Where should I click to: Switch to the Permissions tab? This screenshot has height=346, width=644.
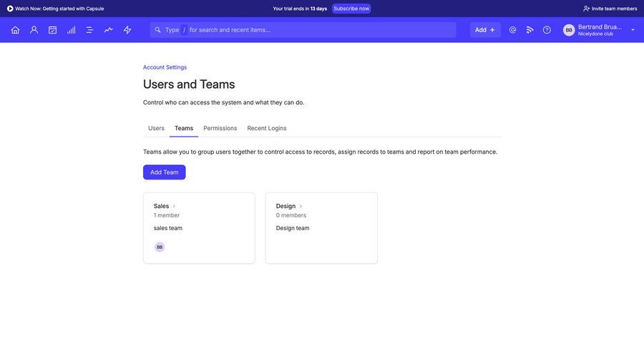click(220, 128)
